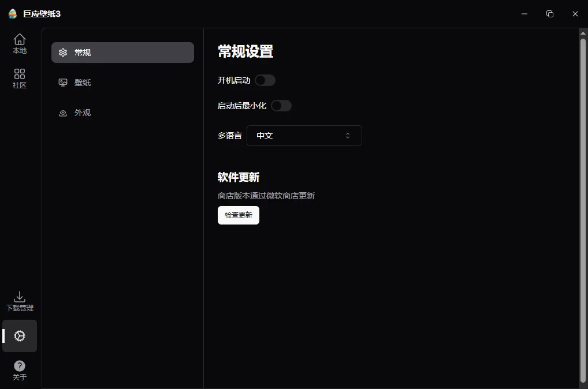The image size is (588, 389).
Task: Click the 常规设置 heading text
Action: [245, 51]
